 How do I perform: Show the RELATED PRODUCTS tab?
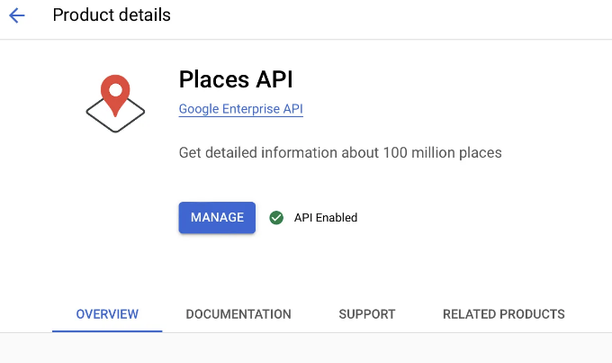503,314
